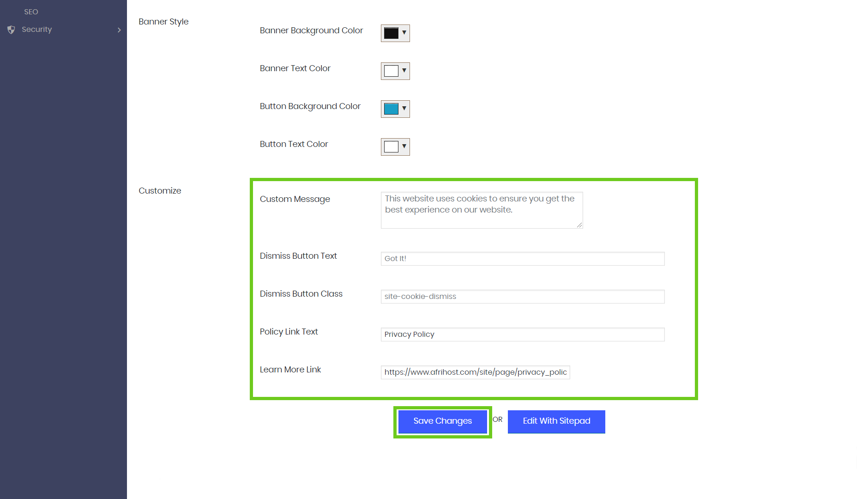Open Button Background Color dropdown arrow
Image resolution: width=868 pixels, height=499 pixels.
(404, 109)
